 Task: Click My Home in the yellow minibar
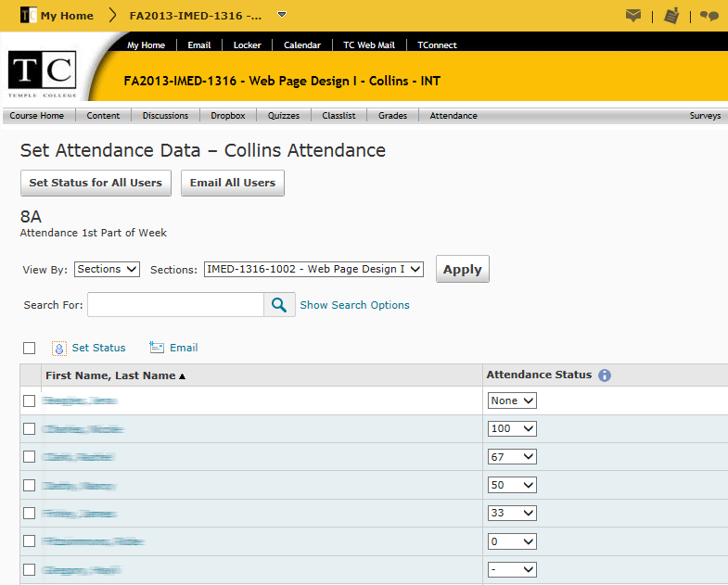pyautogui.click(x=67, y=16)
